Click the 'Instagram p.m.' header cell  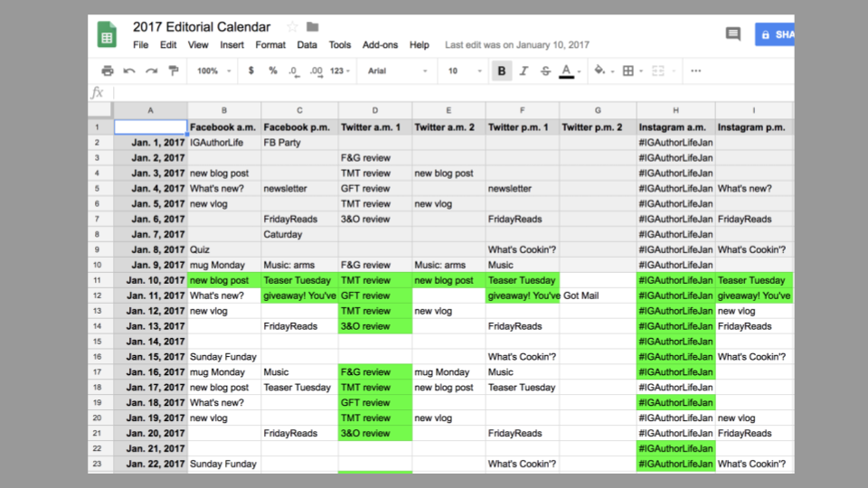[754, 127]
